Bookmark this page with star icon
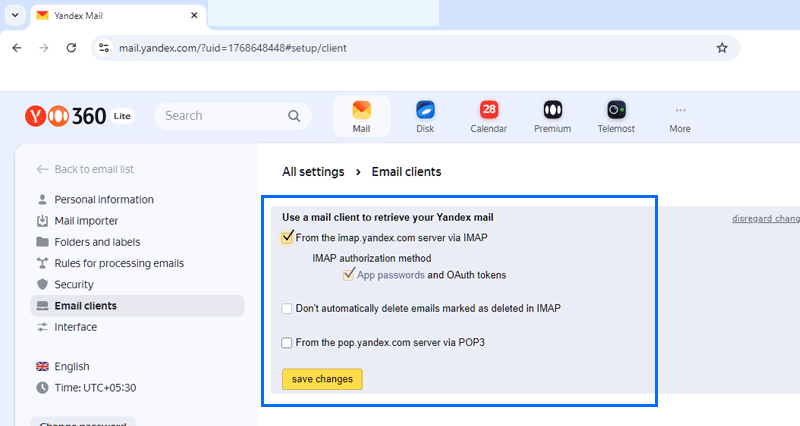 (722, 48)
